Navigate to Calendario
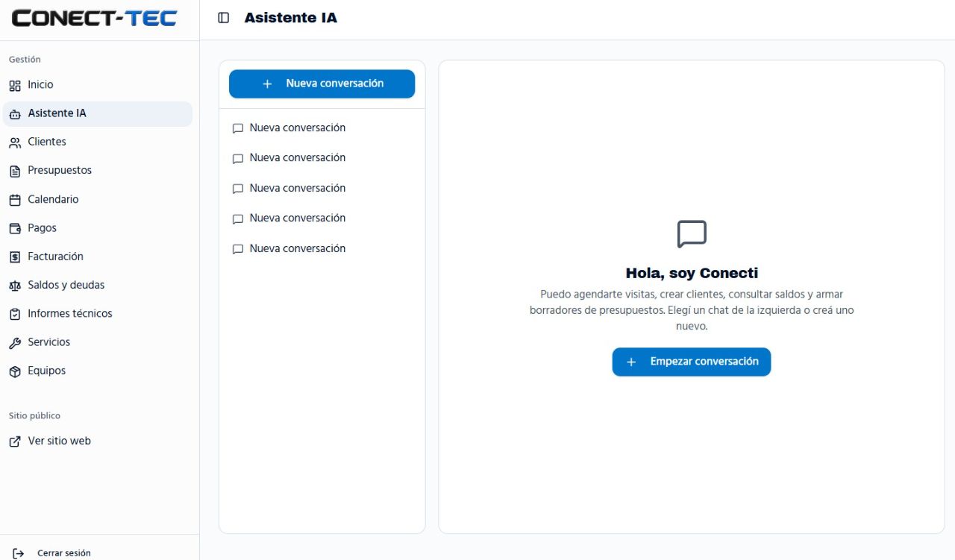955x560 pixels. (98, 200)
